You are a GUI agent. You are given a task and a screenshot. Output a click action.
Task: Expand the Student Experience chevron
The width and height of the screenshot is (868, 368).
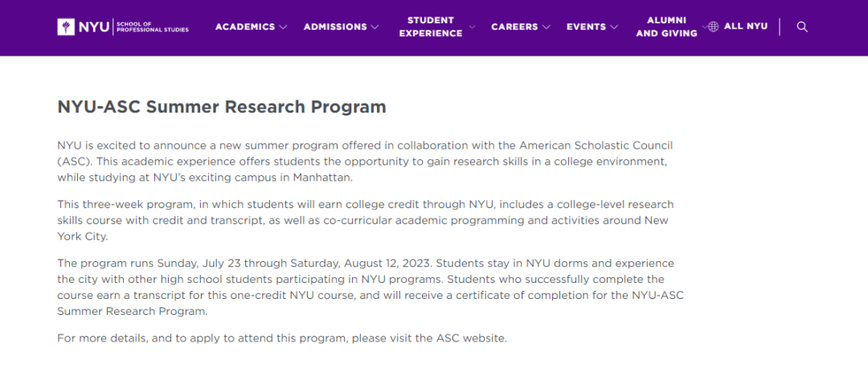click(x=472, y=27)
